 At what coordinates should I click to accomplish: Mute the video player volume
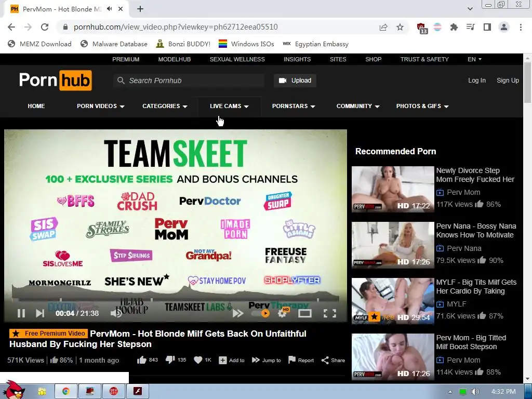tap(115, 313)
